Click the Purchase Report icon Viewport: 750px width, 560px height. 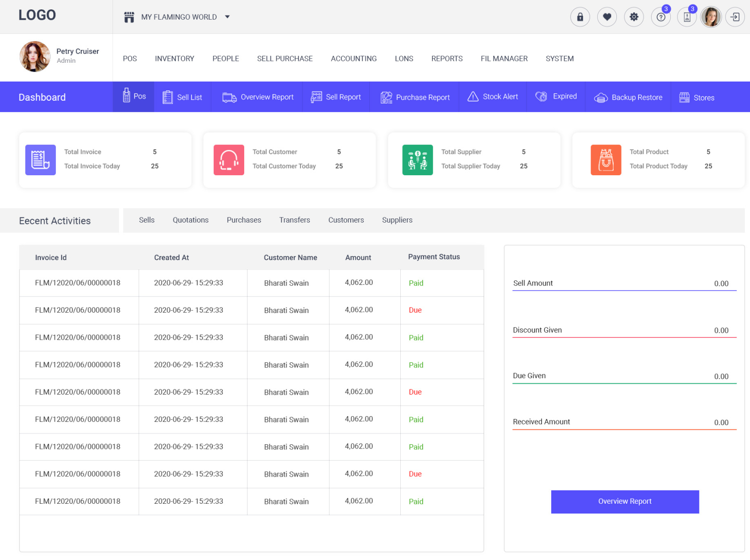[x=386, y=97]
